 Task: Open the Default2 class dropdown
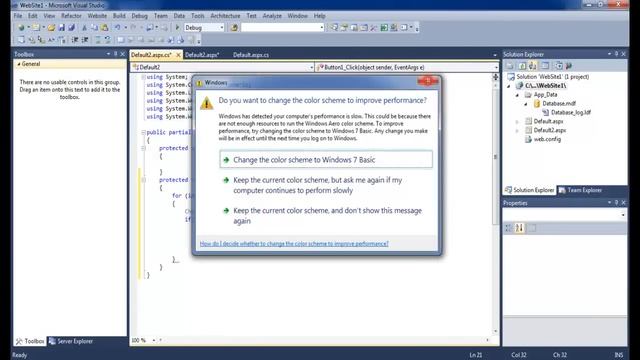[x=311, y=67]
